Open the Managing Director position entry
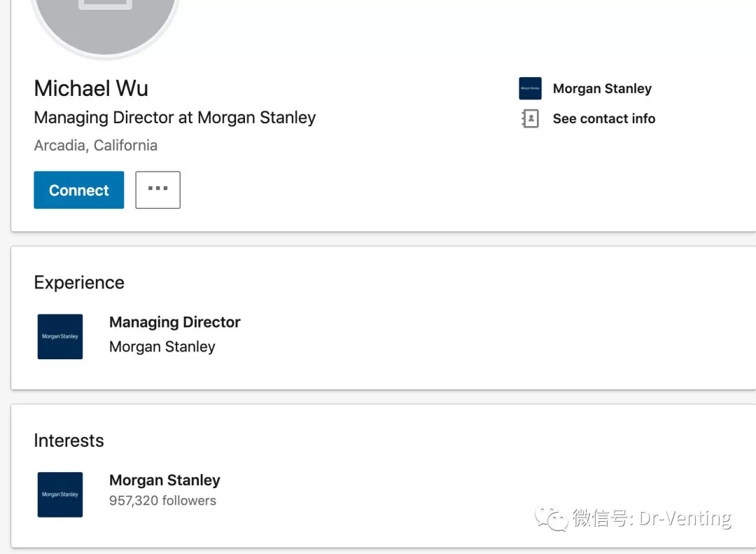This screenshot has height=554, width=756. click(174, 322)
